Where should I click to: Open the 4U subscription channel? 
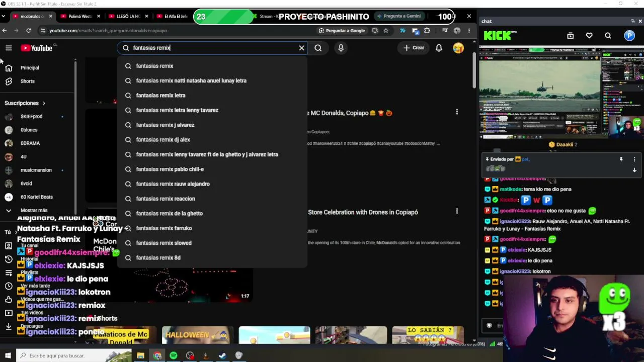23,157
